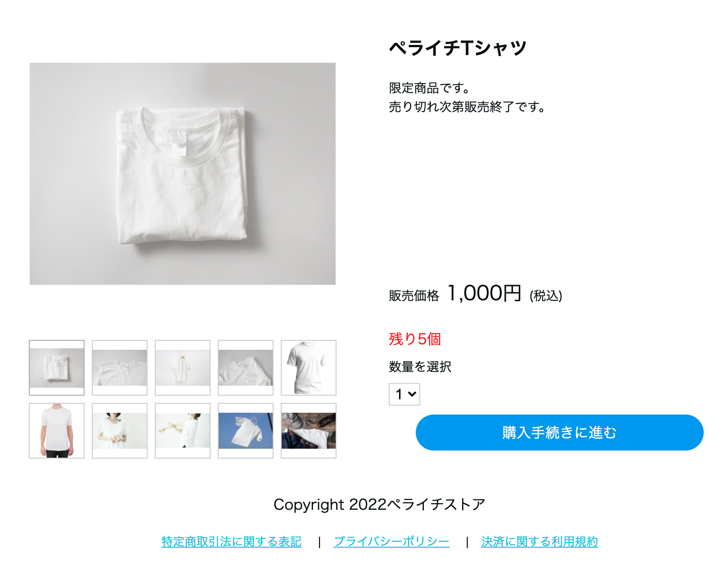This screenshot has width=728, height=580.
Task: Select the crumpled T-shirt thumbnail
Action: click(246, 368)
